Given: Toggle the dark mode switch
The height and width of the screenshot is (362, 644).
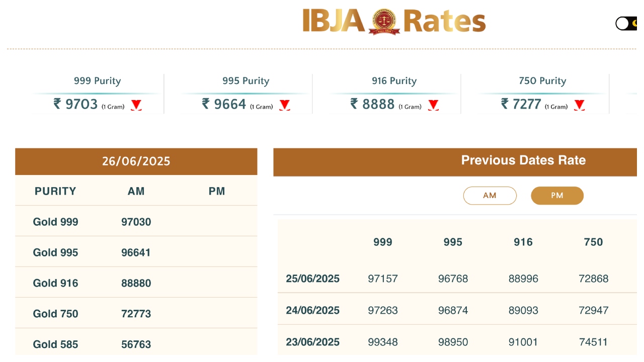Looking at the screenshot, I should click(x=626, y=24).
